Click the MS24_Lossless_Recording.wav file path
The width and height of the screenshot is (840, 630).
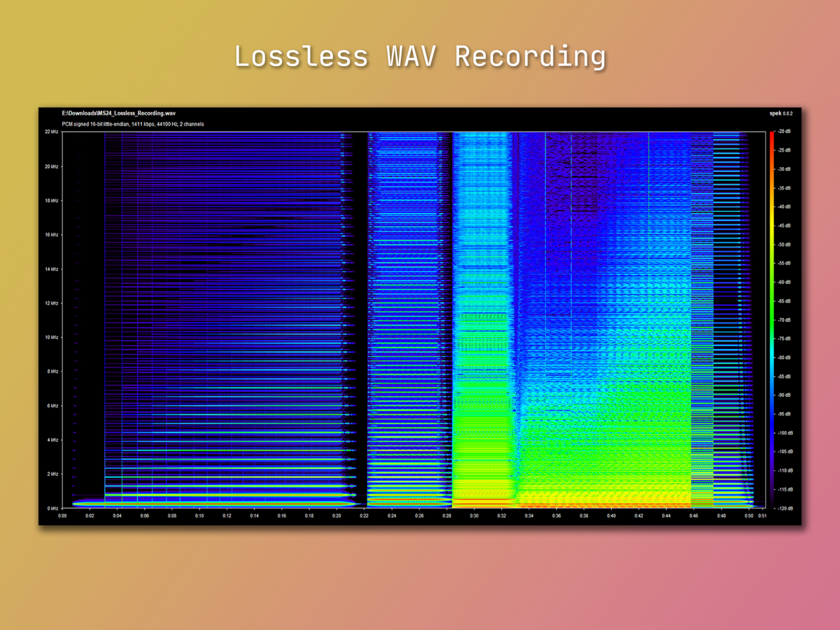pyautogui.click(x=119, y=113)
